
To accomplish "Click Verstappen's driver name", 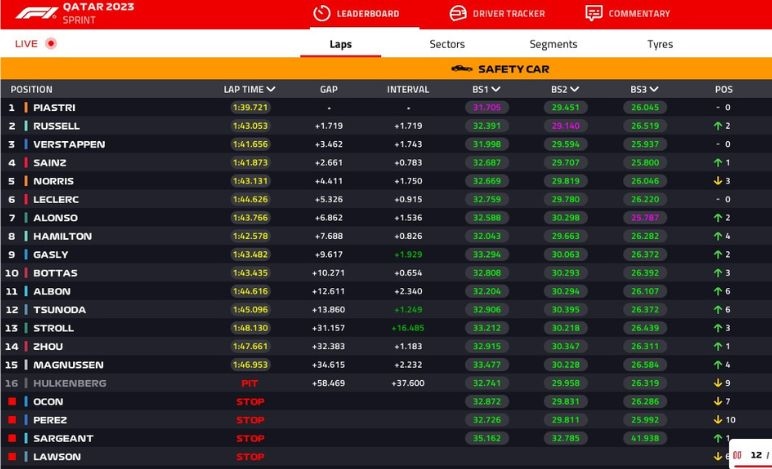I will 69,145.
